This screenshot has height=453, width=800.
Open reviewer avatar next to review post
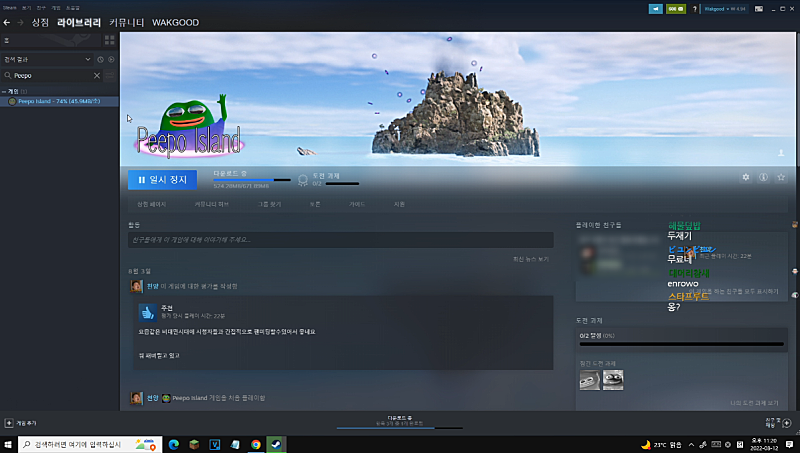click(136, 286)
